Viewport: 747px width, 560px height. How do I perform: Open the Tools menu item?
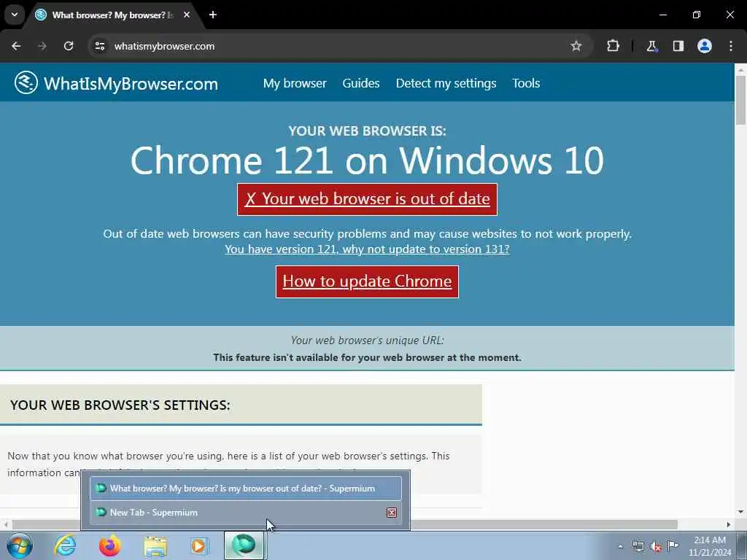coord(526,83)
